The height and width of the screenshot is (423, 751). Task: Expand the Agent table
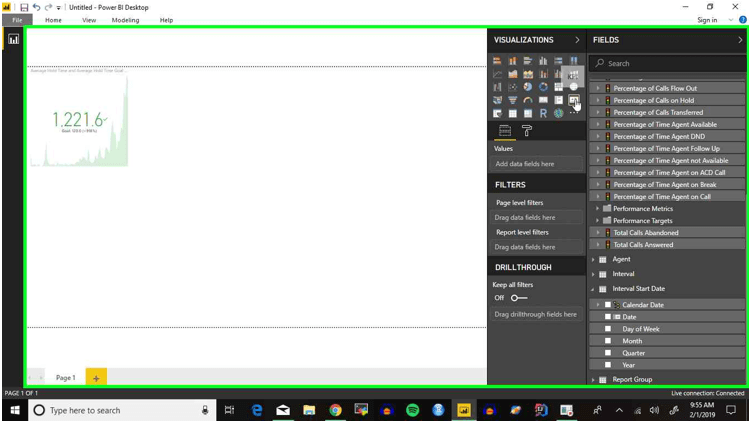pyautogui.click(x=593, y=259)
